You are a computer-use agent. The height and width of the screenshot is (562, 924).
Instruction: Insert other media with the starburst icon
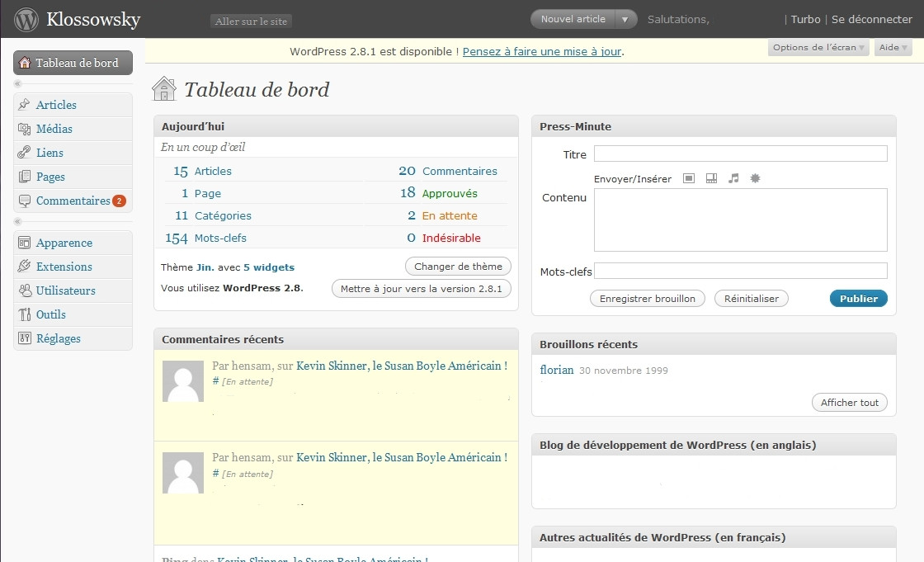(x=755, y=178)
